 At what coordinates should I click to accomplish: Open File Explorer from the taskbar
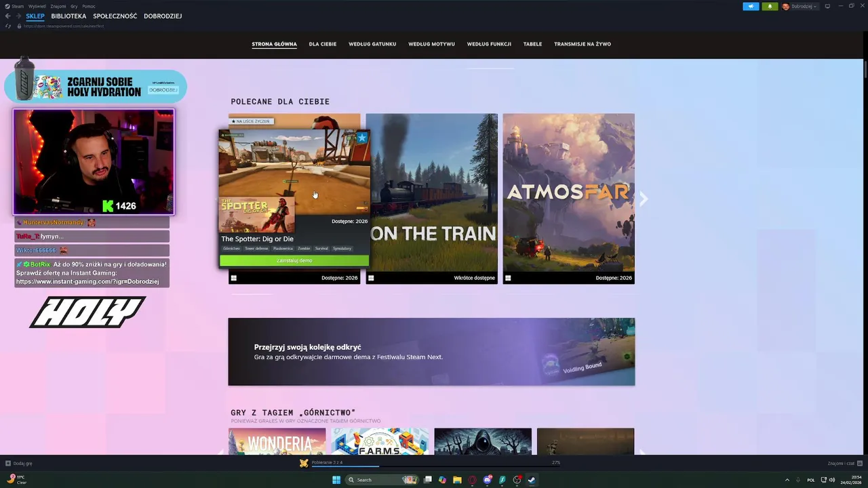tap(457, 480)
